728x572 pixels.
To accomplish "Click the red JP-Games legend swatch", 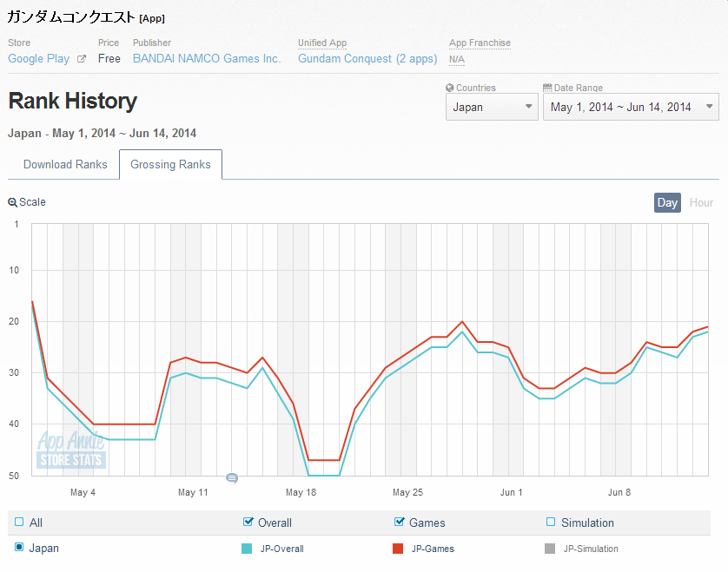I will [398, 549].
